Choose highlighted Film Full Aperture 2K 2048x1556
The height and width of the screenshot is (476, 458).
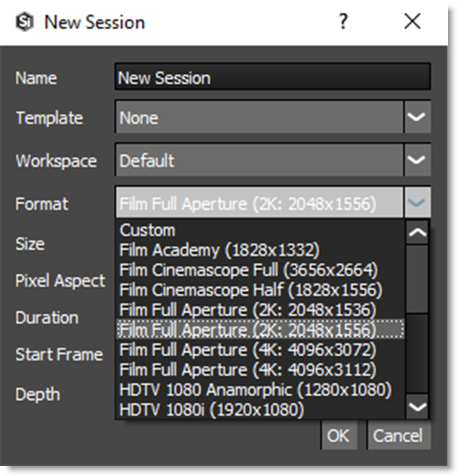coord(248,330)
